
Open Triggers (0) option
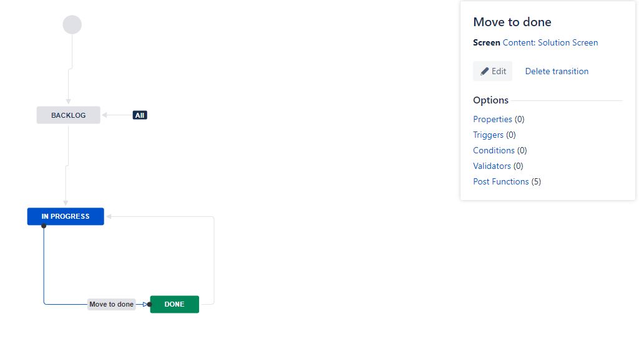494,135
